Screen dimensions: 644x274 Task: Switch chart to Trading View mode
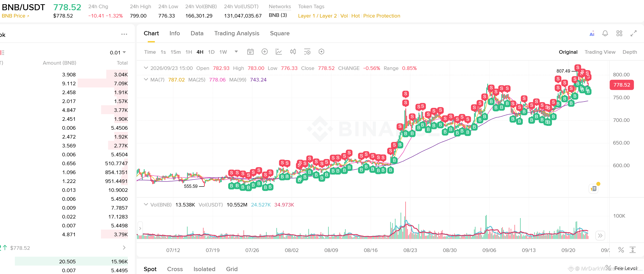pyautogui.click(x=600, y=52)
